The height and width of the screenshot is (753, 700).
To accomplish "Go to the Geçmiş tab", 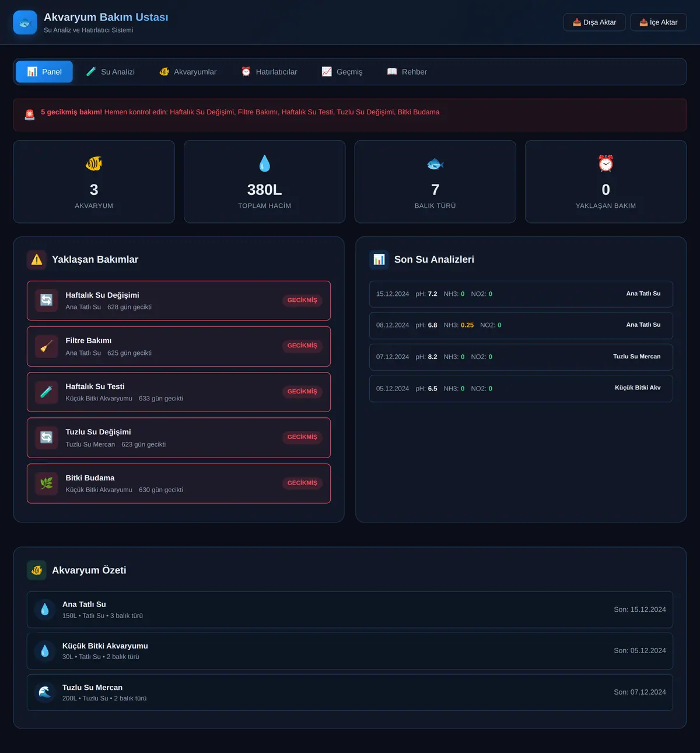I will [342, 72].
